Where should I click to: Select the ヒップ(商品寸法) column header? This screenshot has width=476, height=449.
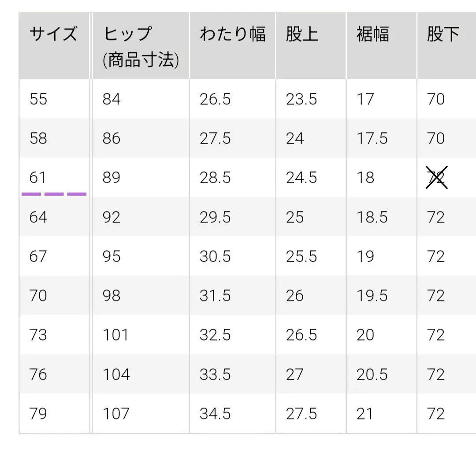pyautogui.click(x=141, y=46)
